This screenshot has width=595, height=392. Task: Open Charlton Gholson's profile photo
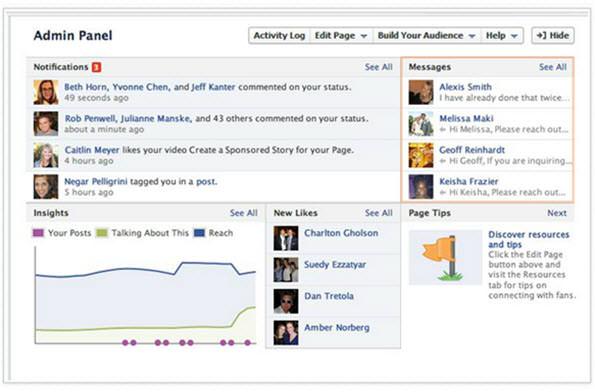[x=286, y=238]
